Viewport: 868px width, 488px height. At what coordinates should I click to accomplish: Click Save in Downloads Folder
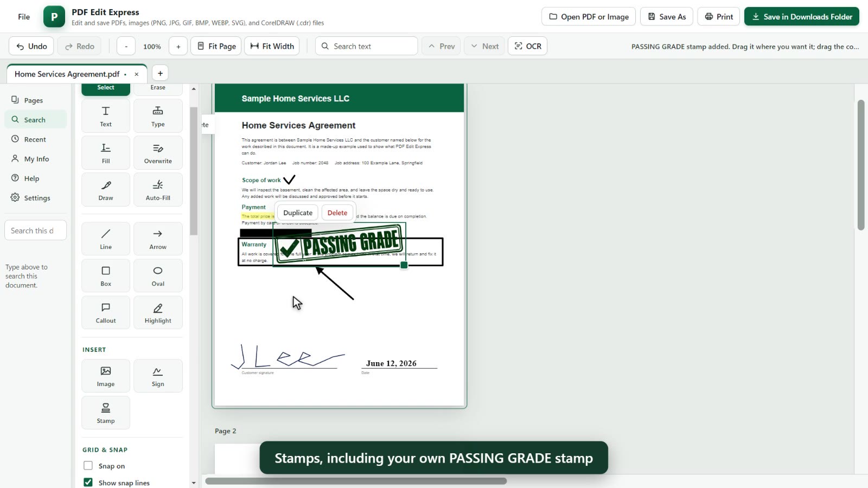click(x=802, y=17)
